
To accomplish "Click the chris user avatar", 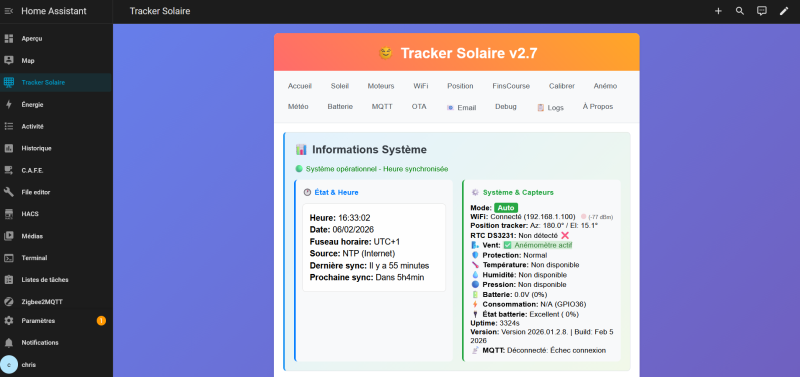I will (9, 365).
